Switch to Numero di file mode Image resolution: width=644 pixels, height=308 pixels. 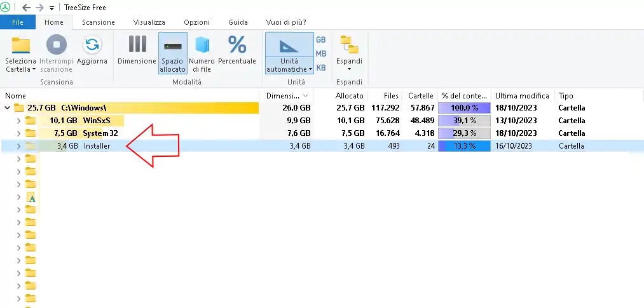point(202,53)
